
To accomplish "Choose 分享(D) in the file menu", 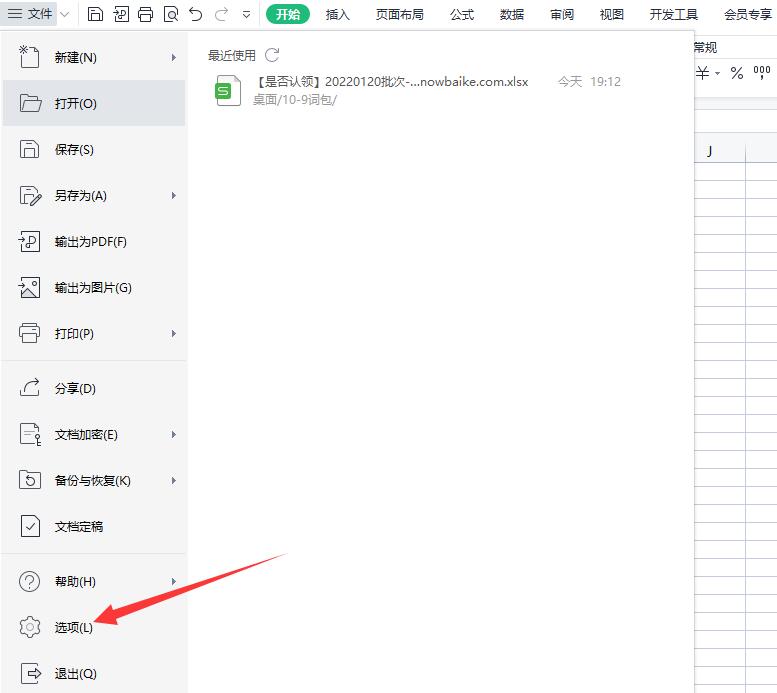I will pos(94,388).
